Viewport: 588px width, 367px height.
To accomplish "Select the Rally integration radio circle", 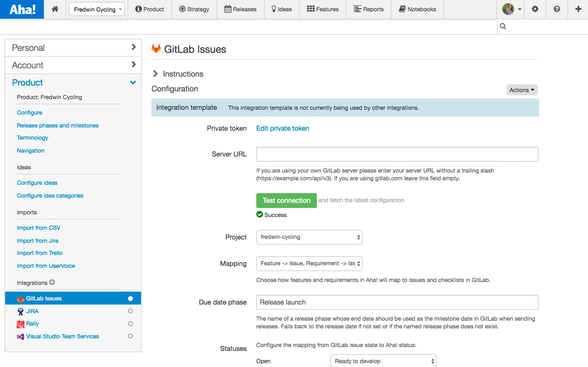I will pos(130,324).
